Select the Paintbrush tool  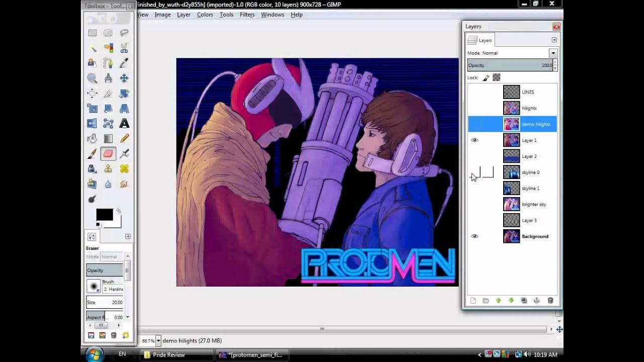point(93,154)
